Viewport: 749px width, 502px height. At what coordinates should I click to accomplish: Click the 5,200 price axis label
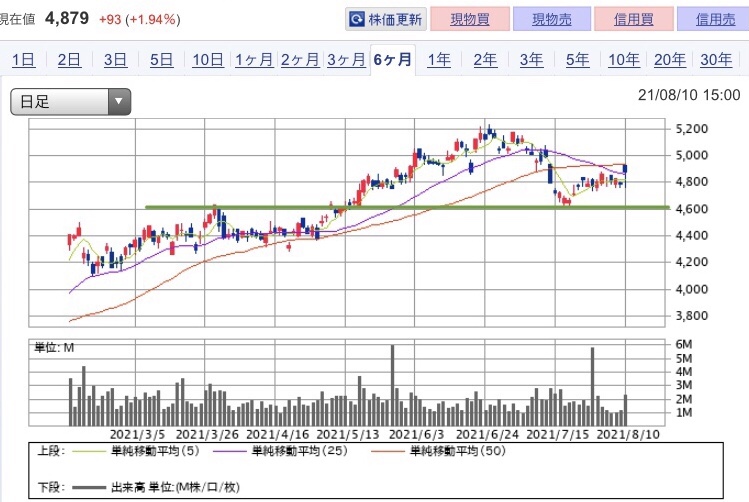[x=692, y=128]
